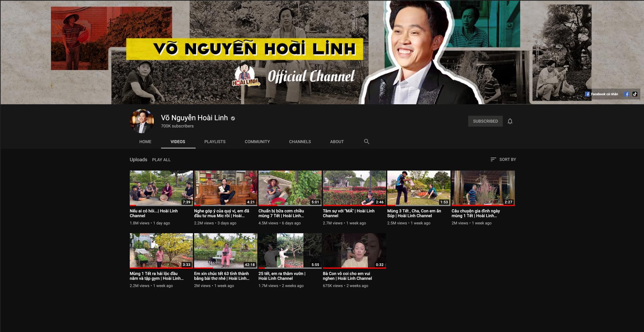The height and width of the screenshot is (332, 644).
Task: Switch to the About tab
Action: 337,142
